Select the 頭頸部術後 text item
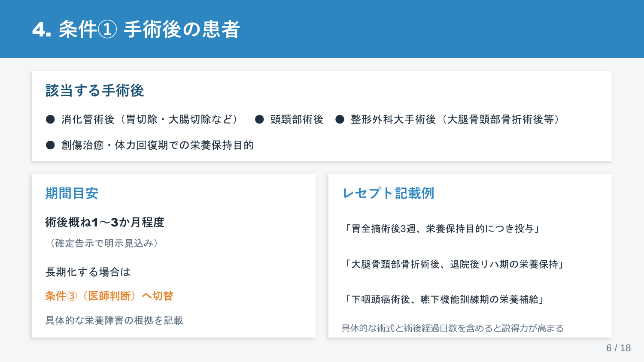Screen dimensions: 644x362 pos(297,119)
